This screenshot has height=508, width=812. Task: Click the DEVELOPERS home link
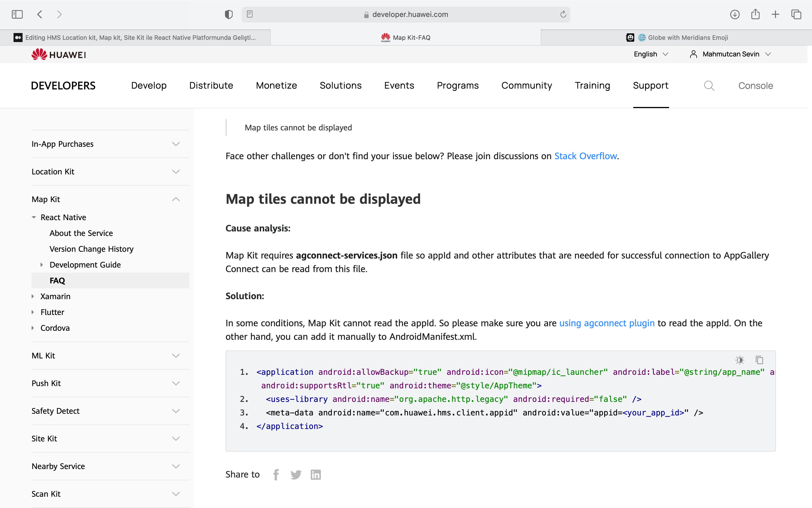pos(63,86)
